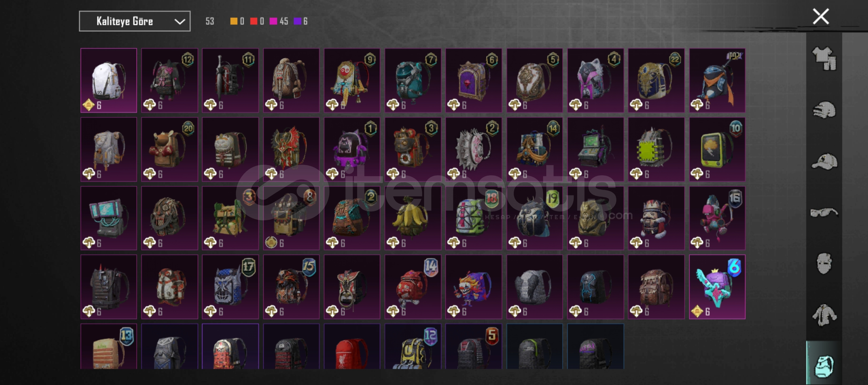This screenshot has width=868, height=385.
Task: Pick the guitar backpack with badge 6
Action: coord(717,287)
